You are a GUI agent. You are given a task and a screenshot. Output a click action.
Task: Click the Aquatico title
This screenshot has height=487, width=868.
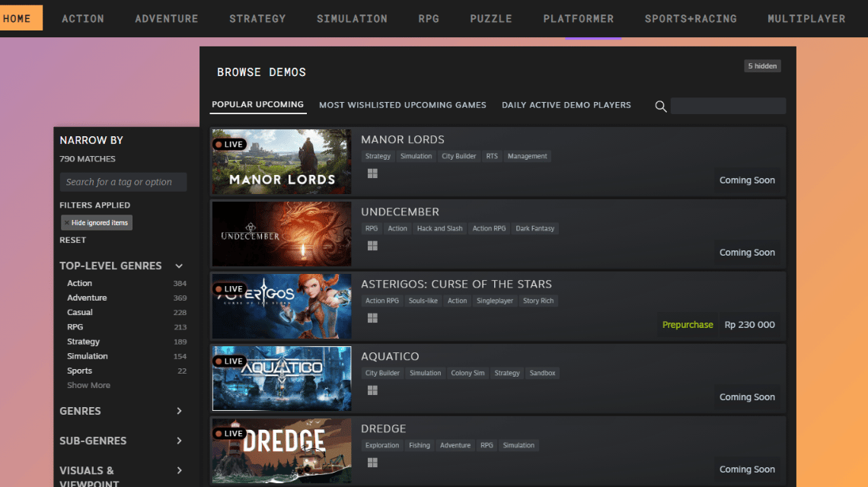[x=391, y=356]
